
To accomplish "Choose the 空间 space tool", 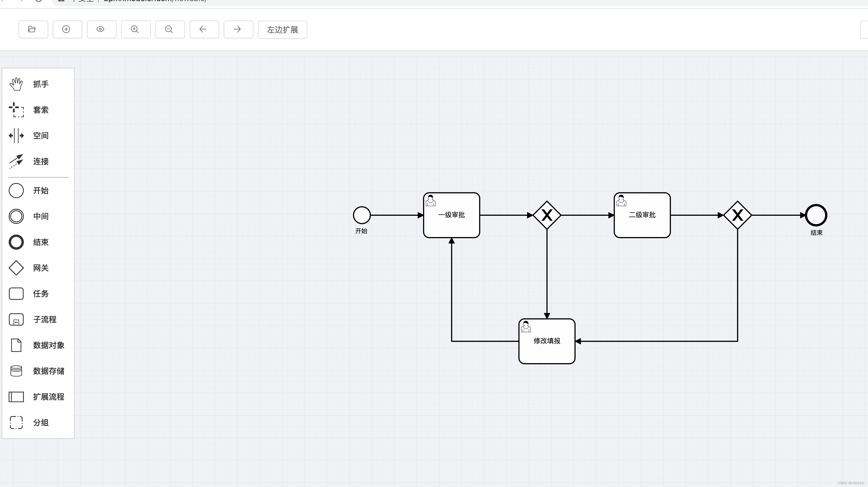I will 16,136.
